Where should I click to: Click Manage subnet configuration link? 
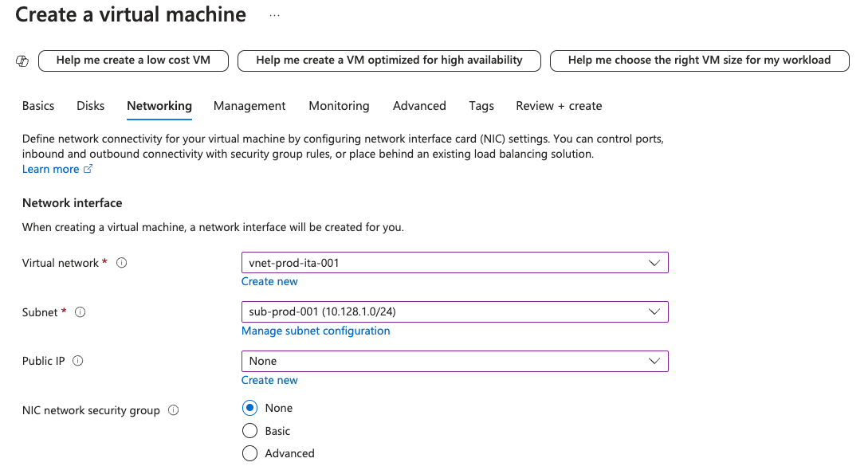click(x=316, y=331)
